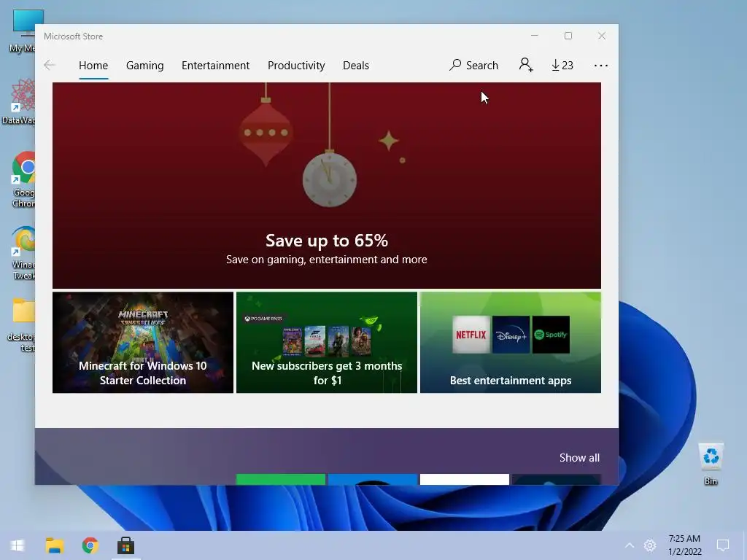Open the clock showing 7:25 AM

(684, 545)
